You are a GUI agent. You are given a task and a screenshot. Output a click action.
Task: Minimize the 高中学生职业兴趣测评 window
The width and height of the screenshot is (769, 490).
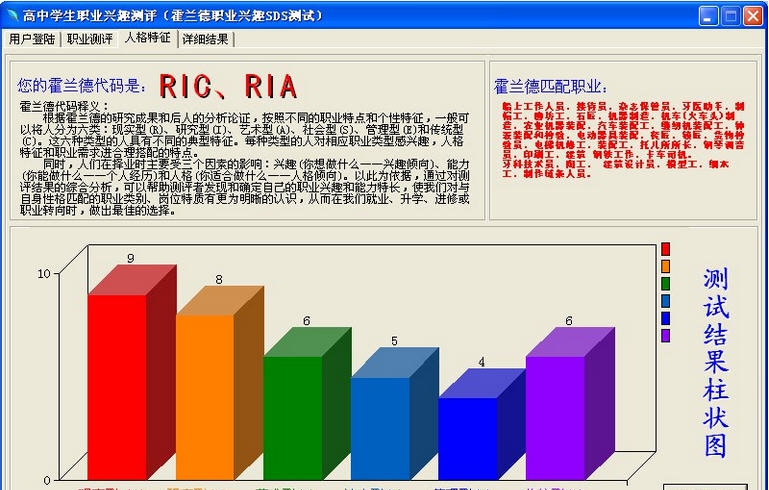point(709,16)
